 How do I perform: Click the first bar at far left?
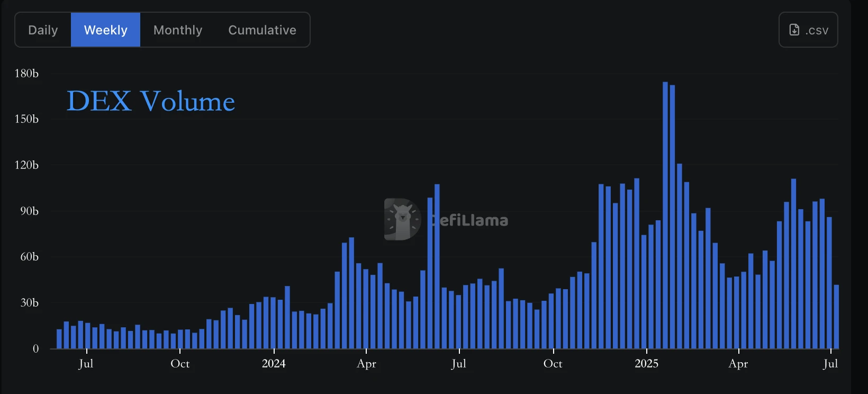pos(59,339)
